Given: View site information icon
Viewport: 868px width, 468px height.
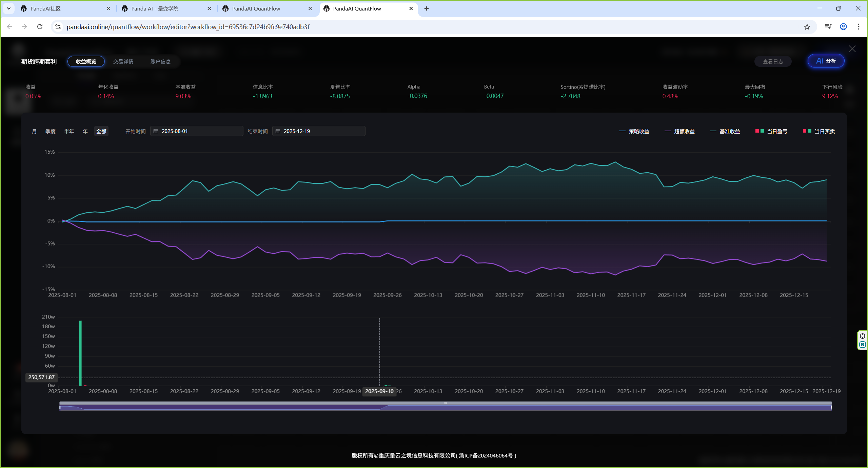Looking at the screenshot, I should 58,27.
